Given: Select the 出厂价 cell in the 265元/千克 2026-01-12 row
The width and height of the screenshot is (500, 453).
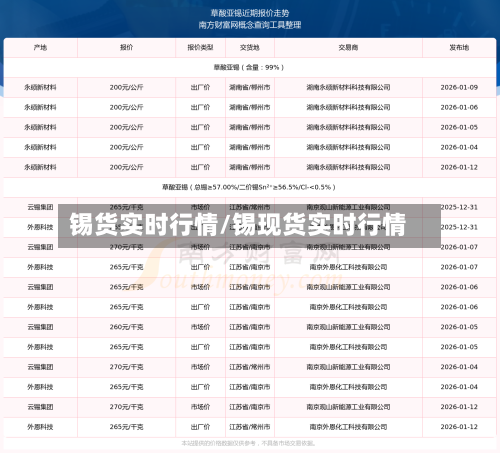Looking at the screenshot, I should [200, 427].
